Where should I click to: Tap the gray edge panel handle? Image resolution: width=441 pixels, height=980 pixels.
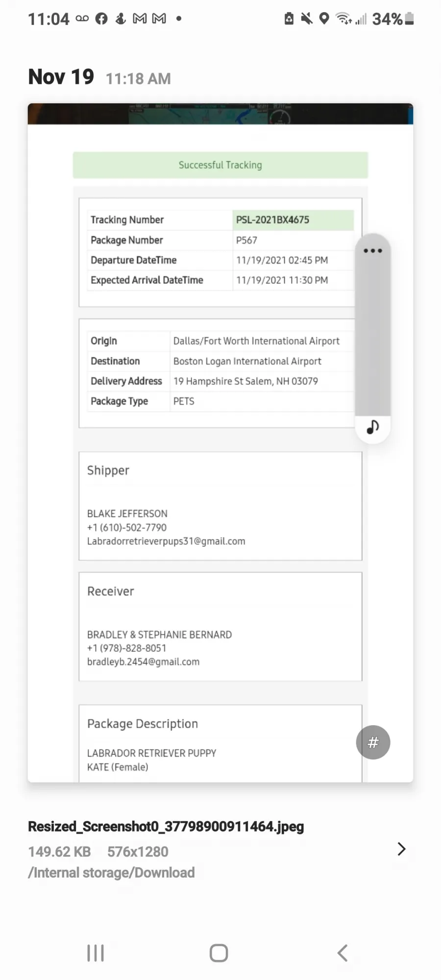tap(373, 333)
